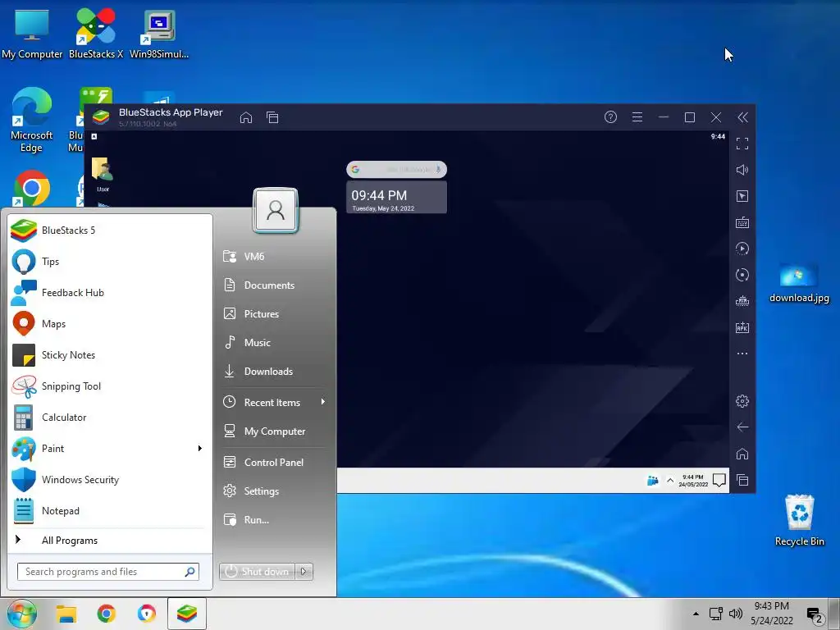Click the 09:44 PM clock widget

pos(396,197)
